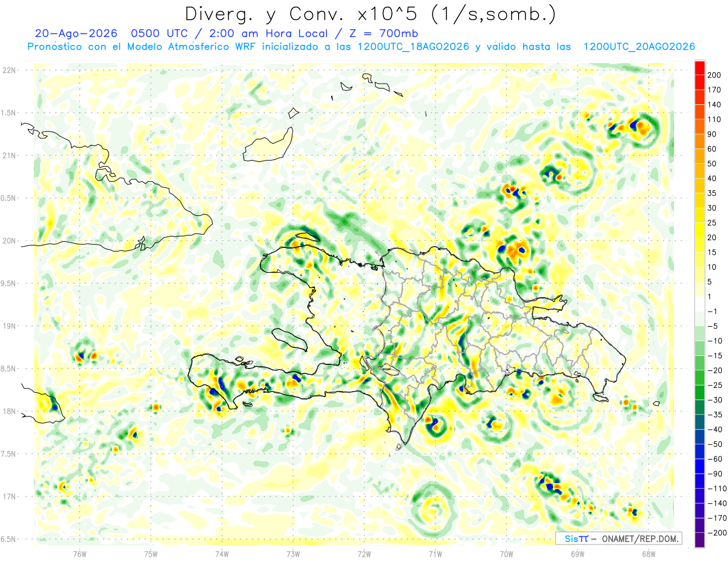
Task: Click the "18N" latitude label
Action: (x=10, y=411)
